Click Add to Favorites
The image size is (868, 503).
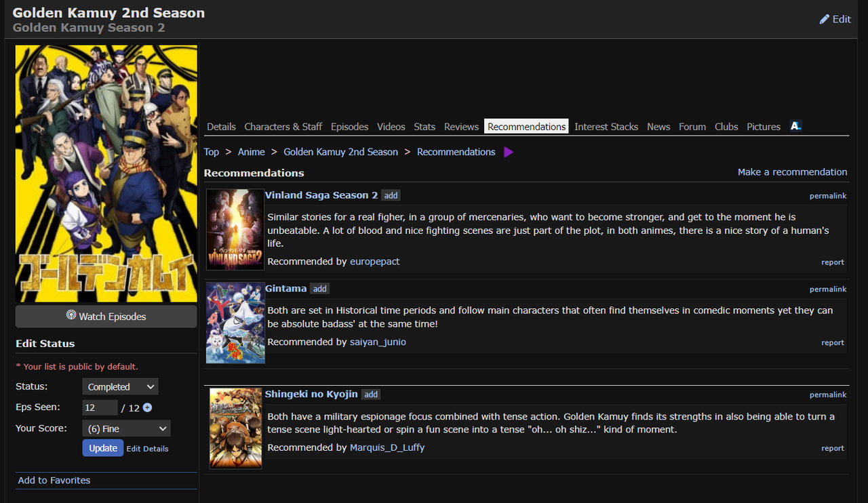tap(54, 480)
